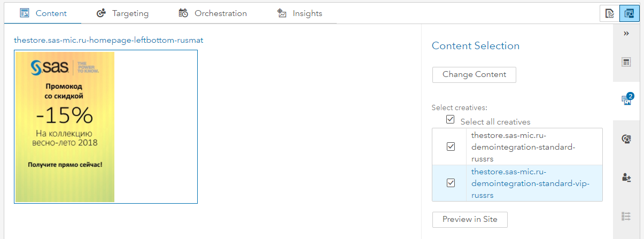
Task: Open the Targeting tab
Action: coord(122,13)
